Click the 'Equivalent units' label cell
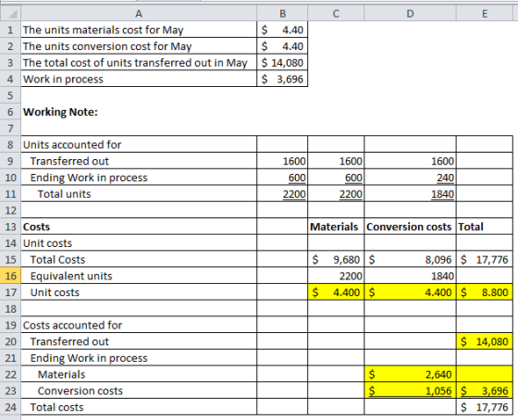This screenshot has width=518, height=420. (x=139, y=276)
